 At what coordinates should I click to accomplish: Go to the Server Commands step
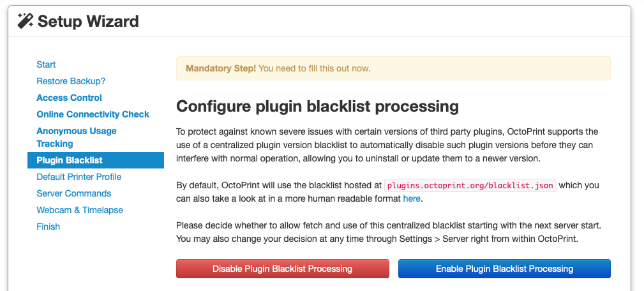(73, 193)
